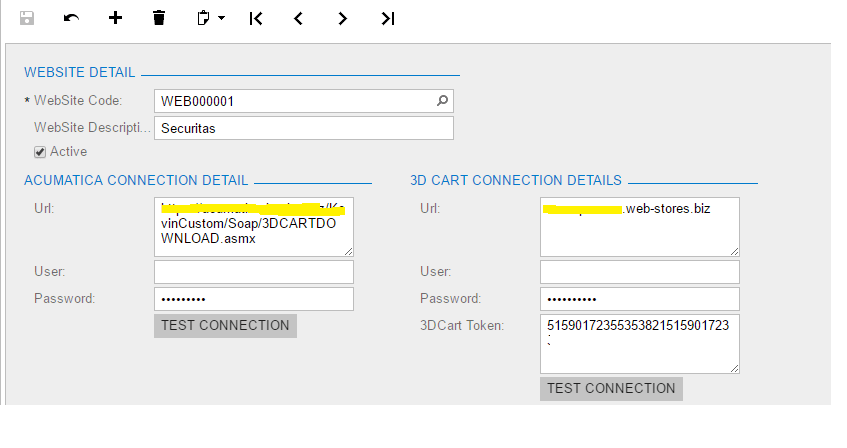Click 3D CART CONNECTION DETAILS heading
Screen dimensions: 847x448
516,180
